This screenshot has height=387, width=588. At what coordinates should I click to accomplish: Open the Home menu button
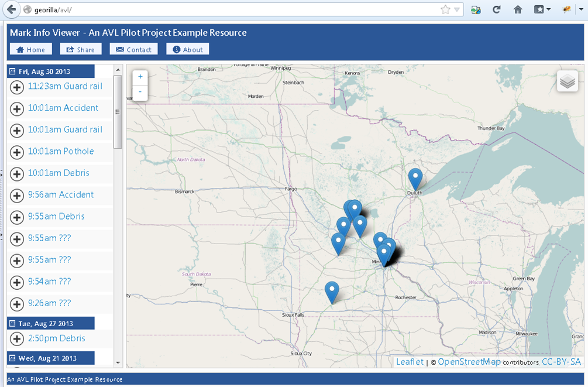pos(31,50)
